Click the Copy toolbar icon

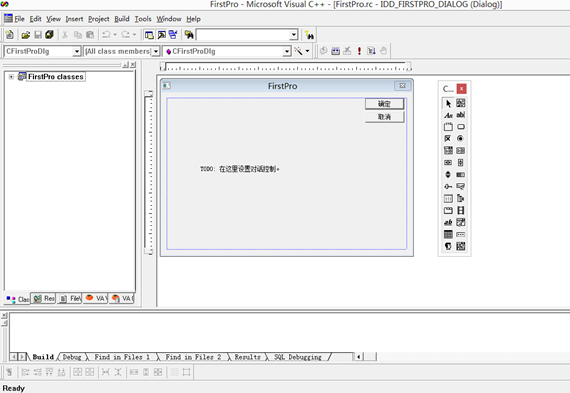coord(78,35)
